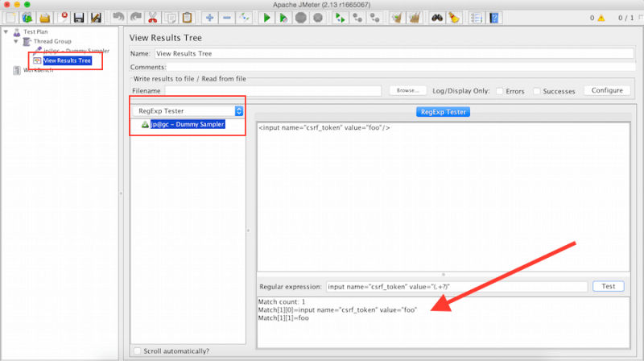644x361 pixels.
Task: Select View Results Tree node
Action: coord(67,60)
